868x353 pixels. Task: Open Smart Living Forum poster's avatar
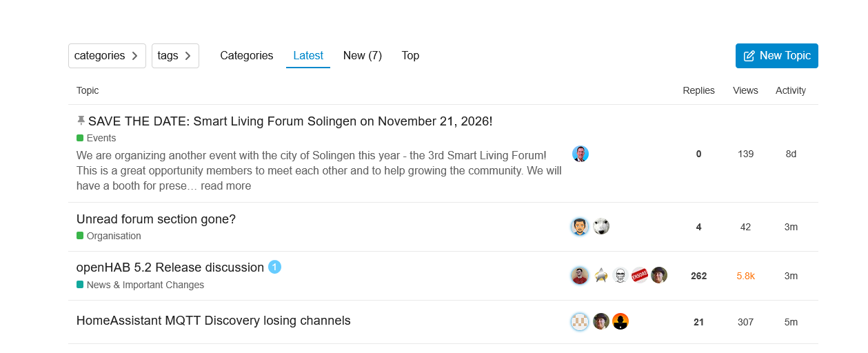(x=581, y=154)
